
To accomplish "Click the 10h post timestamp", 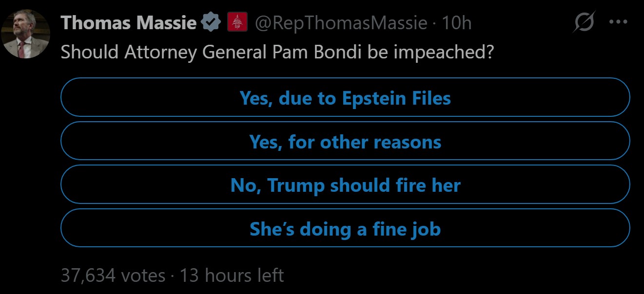I will click(456, 23).
